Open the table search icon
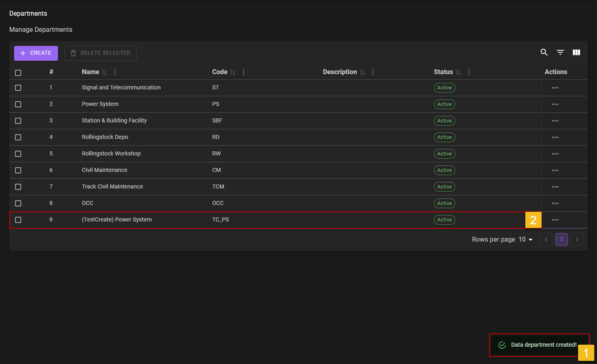597x364 pixels. (544, 52)
